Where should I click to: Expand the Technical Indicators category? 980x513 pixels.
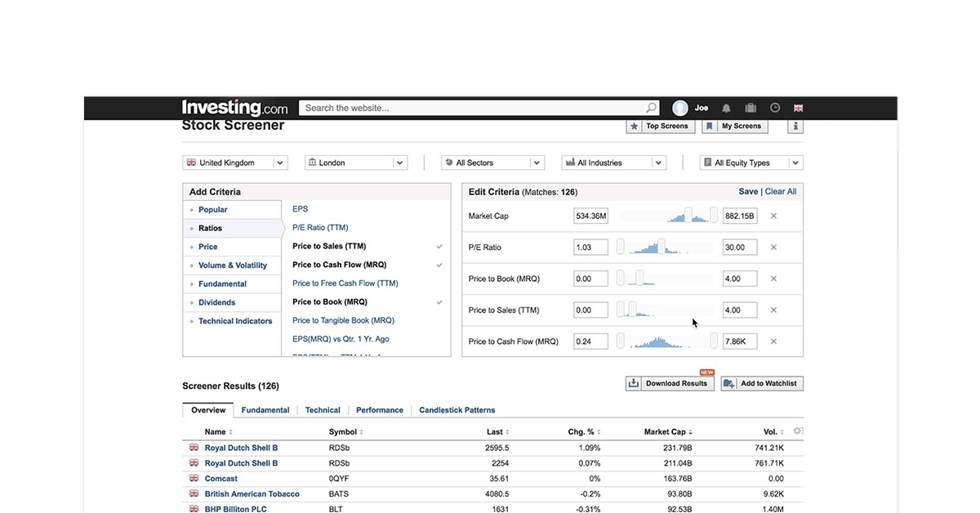232,321
